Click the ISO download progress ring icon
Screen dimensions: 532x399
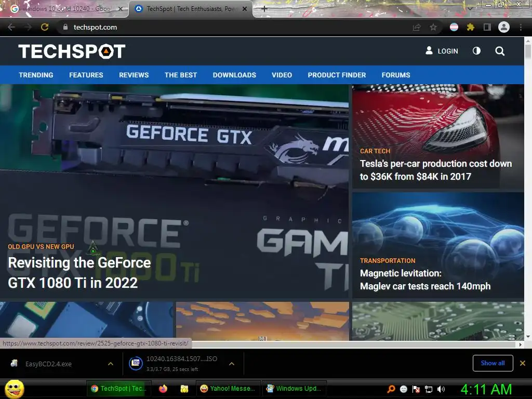point(136,363)
